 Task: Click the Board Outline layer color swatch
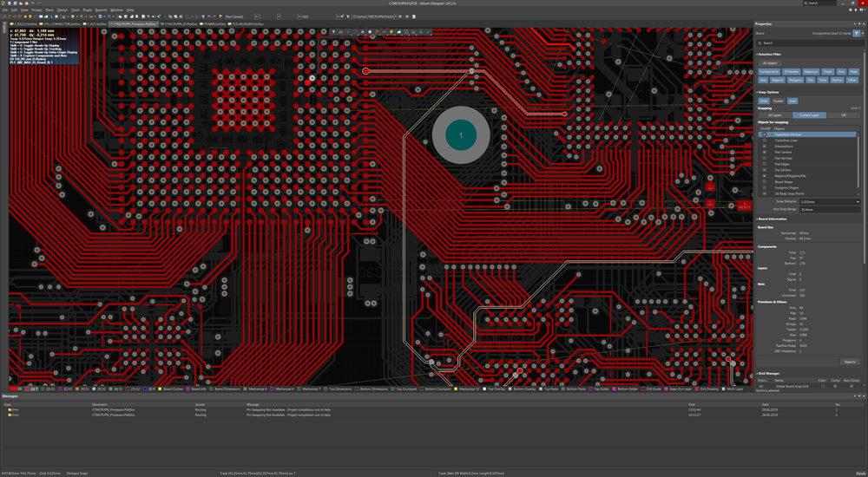(x=160, y=389)
